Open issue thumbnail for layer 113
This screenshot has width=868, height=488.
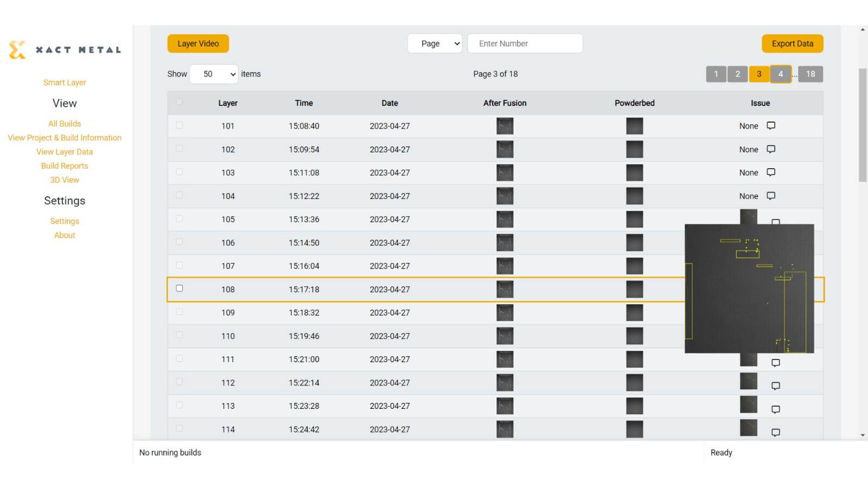point(749,404)
